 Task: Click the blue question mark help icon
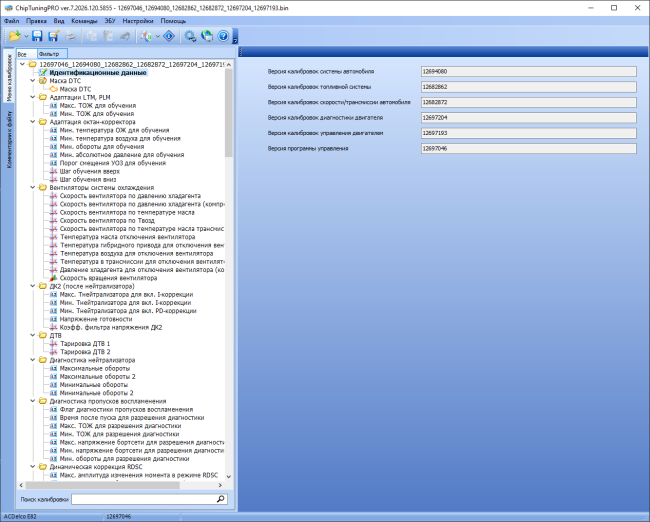coord(223,36)
